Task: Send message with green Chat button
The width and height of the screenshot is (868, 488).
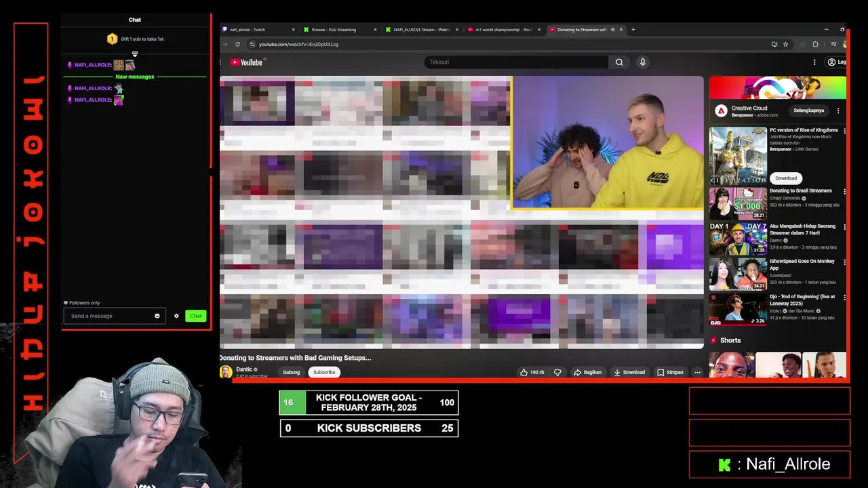Action: [196, 316]
